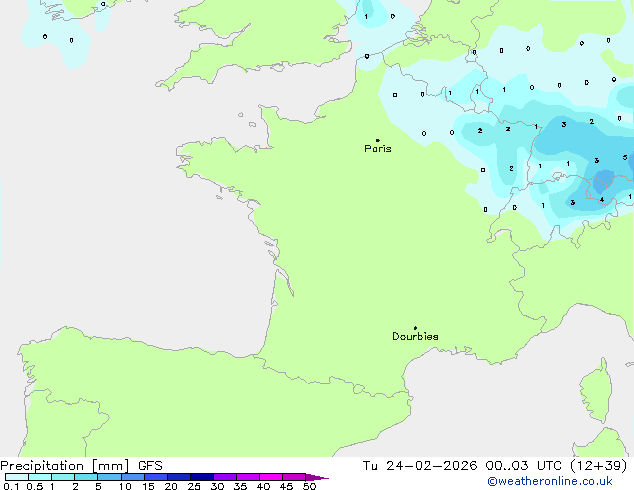Click the legend value '50'

309,486
